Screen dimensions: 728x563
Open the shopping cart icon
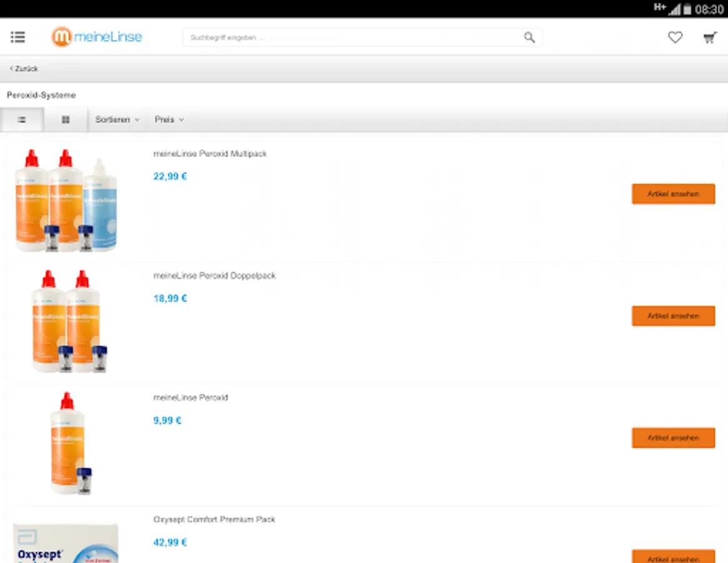point(710,38)
